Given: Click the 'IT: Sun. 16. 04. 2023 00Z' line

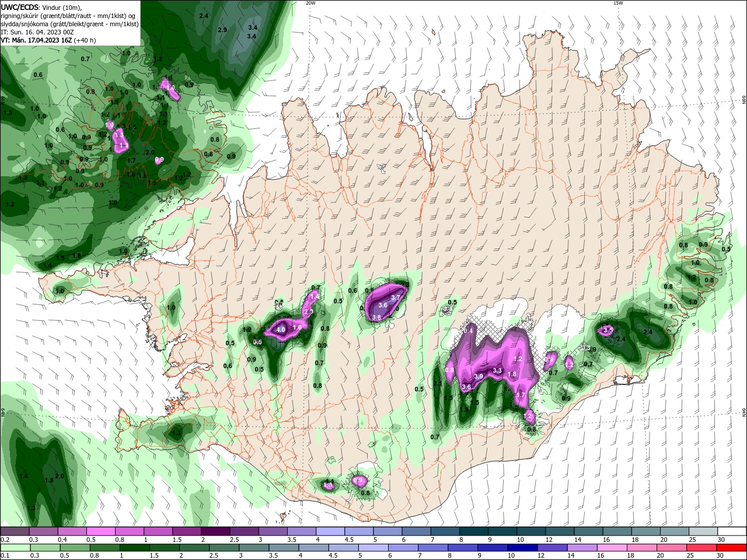Looking at the screenshot, I should 37,32.
